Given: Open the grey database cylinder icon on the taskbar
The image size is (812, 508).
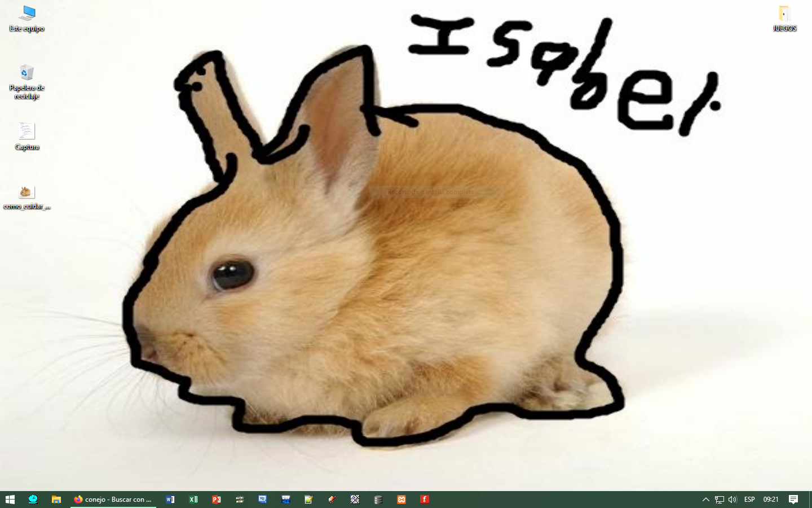Looking at the screenshot, I should pyautogui.click(x=378, y=500).
